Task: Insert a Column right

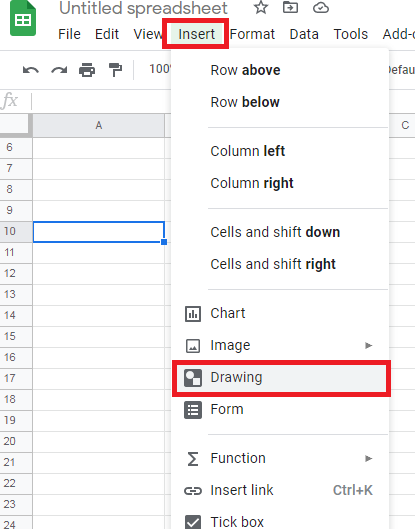Action: (280, 183)
